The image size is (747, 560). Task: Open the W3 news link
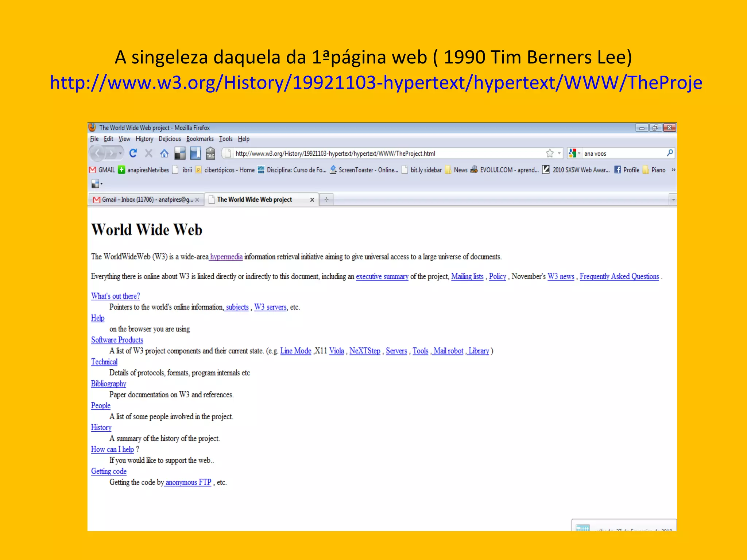click(561, 277)
